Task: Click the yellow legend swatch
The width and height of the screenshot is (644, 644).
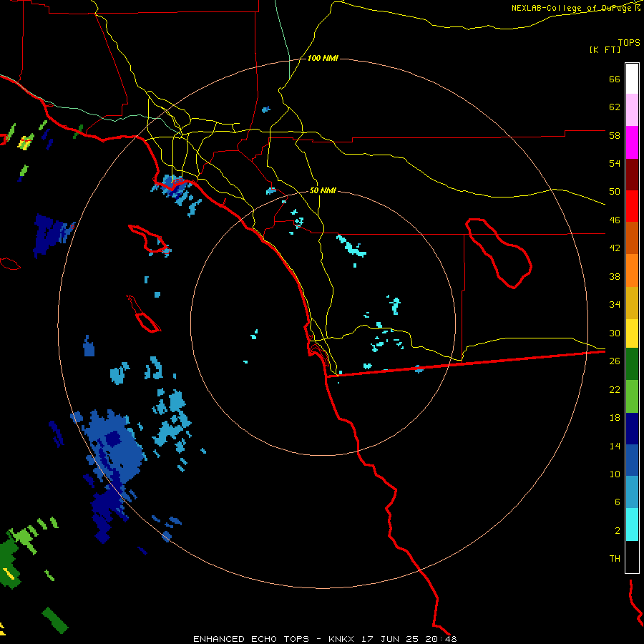Action: pyautogui.click(x=632, y=333)
